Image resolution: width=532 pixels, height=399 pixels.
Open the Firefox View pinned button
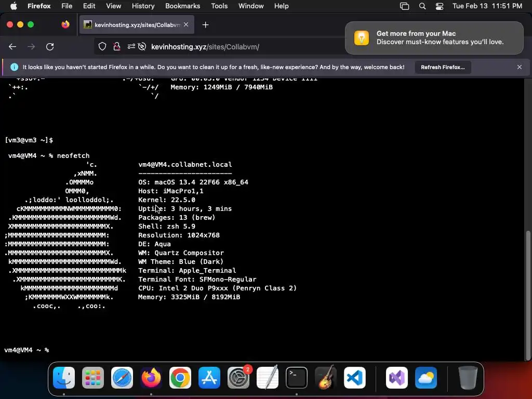[x=65, y=24]
